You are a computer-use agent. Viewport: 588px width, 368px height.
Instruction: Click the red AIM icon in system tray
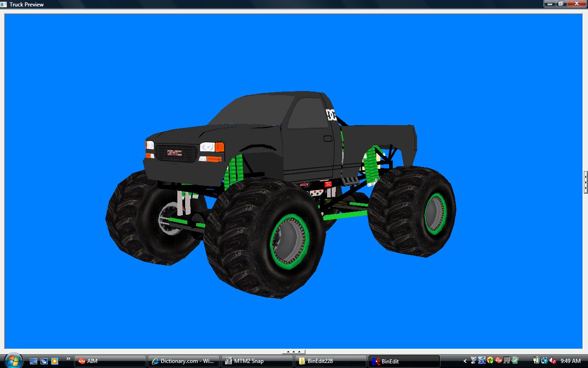[x=498, y=361]
